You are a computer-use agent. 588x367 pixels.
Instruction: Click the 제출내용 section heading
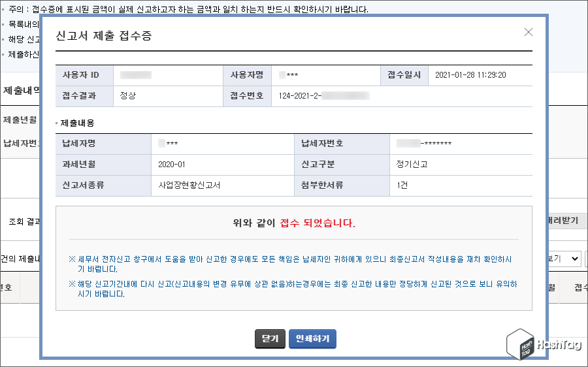[x=77, y=123]
